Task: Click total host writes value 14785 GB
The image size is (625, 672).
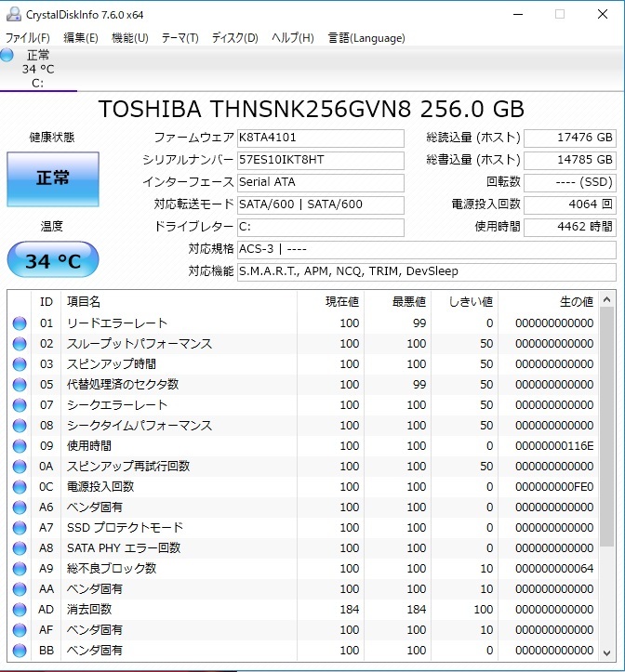Action: pyautogui.click(x=570, y=160)
